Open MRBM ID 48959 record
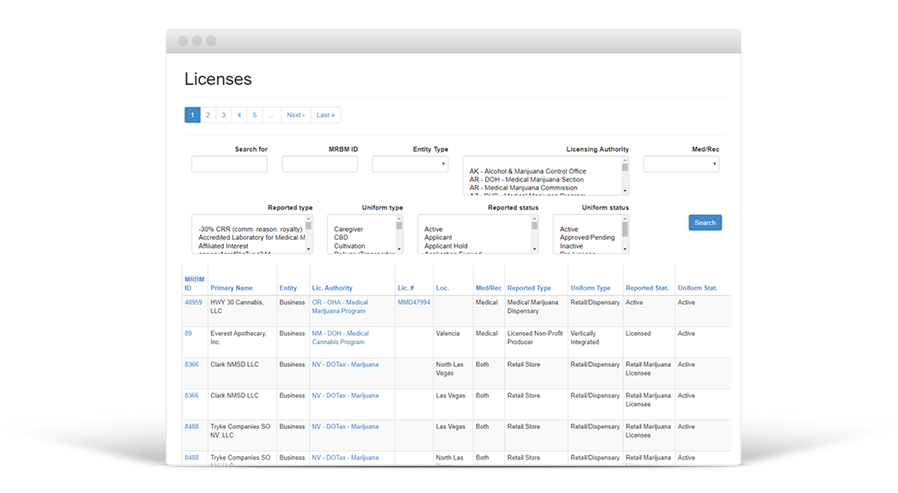The height and width of the screenshot is (493, 898). (x=193, y=302)
